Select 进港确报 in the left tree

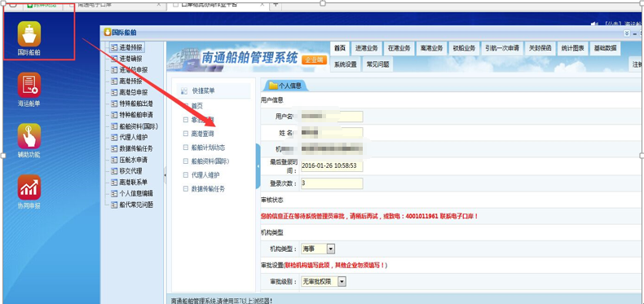click(130, 59)
